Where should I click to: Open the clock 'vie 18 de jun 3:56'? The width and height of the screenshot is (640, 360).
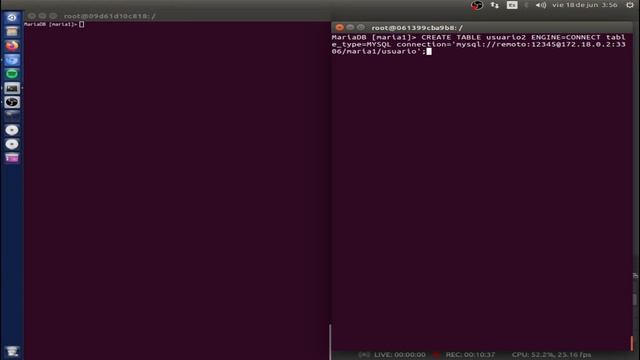point(584,5)
